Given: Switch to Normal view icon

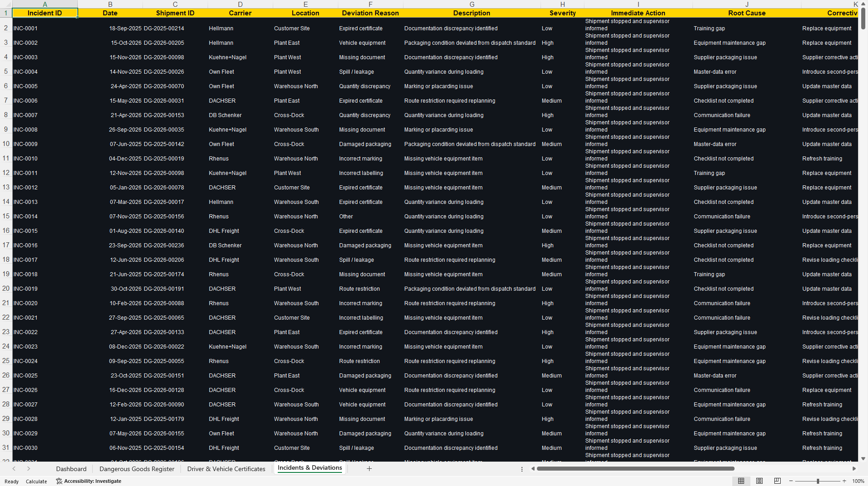Looking at the screenshot, I should [741, 481].
